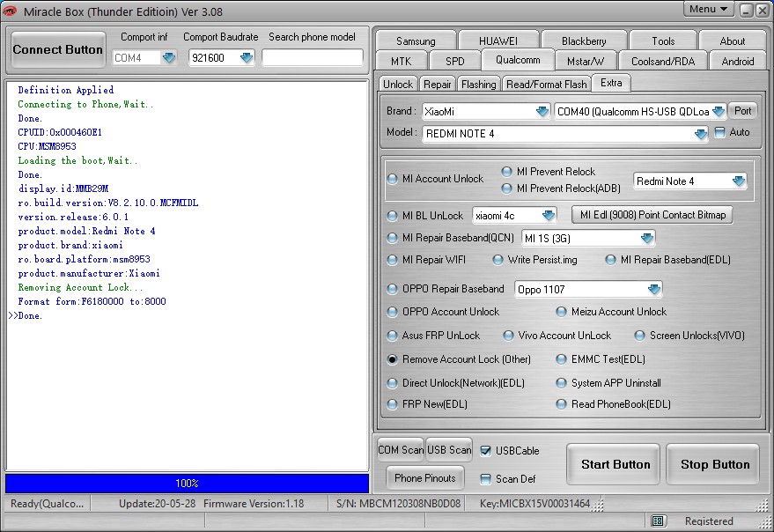Open Phone Pinouts
This screenshot has height=532, width=774.
click(425, 478)
